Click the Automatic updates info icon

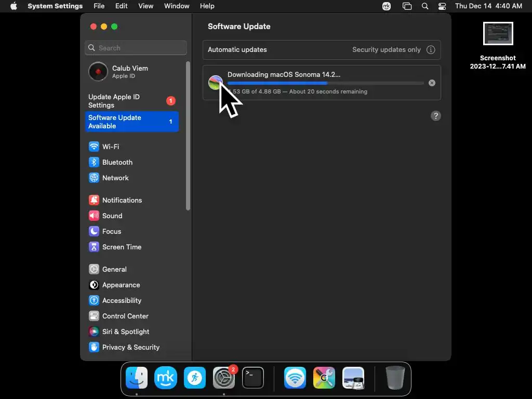pyautogui.click(x=431, y=49)
